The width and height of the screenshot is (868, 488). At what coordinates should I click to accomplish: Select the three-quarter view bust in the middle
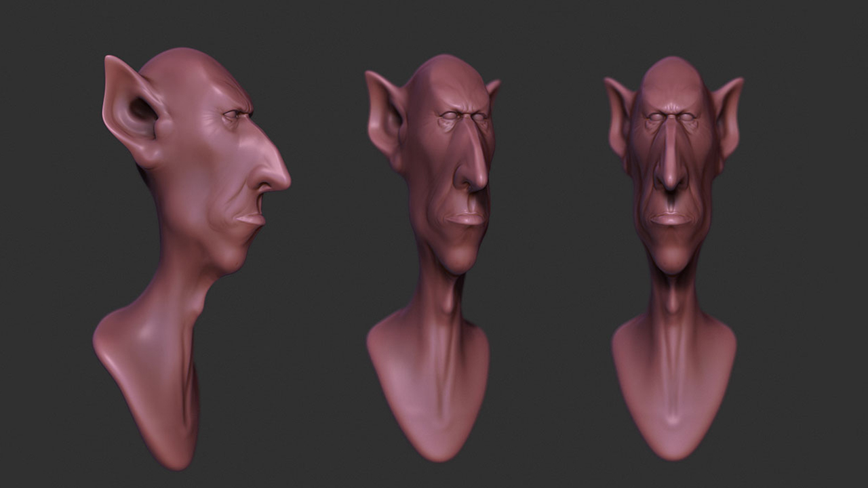click(x=434, y=258)
